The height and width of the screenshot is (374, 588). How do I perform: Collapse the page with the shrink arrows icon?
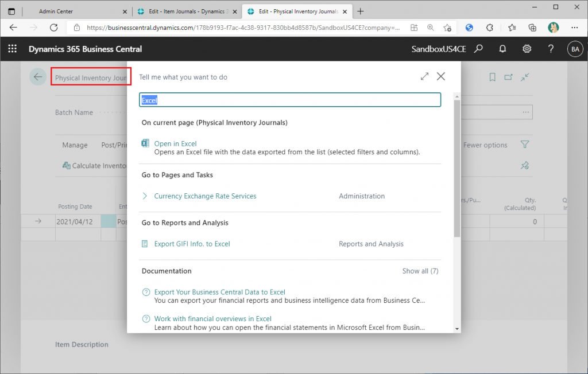pos(525,77)
